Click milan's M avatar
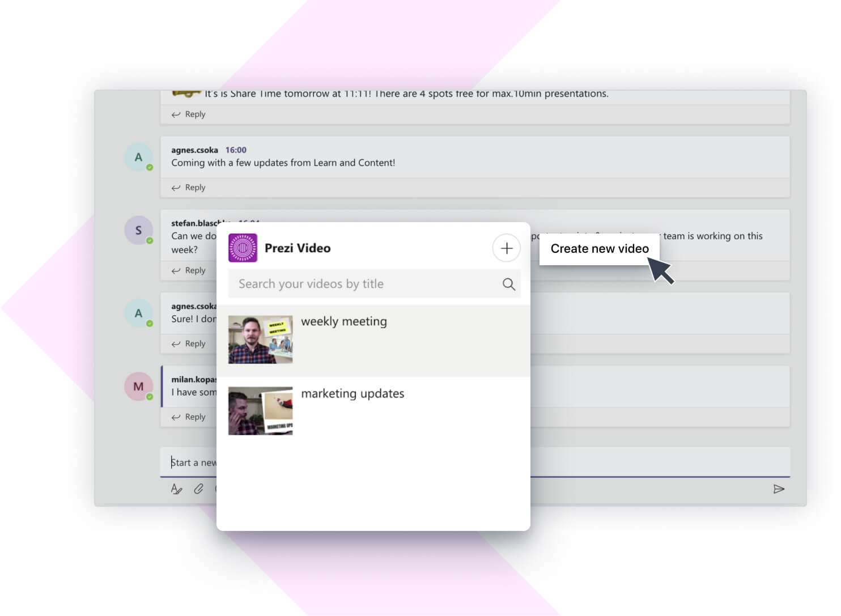Viewport: 841px width, 616px height. [x=138, y=386]
